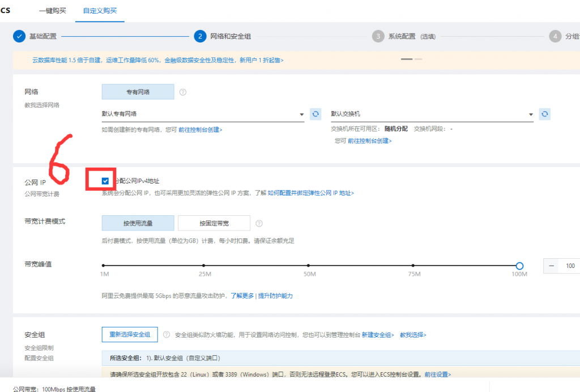Image resolution: width=580 pixels, height=392 pixels.
Task: Click help icon next to 重新选择安全组
Action: [x=167, y=335]
